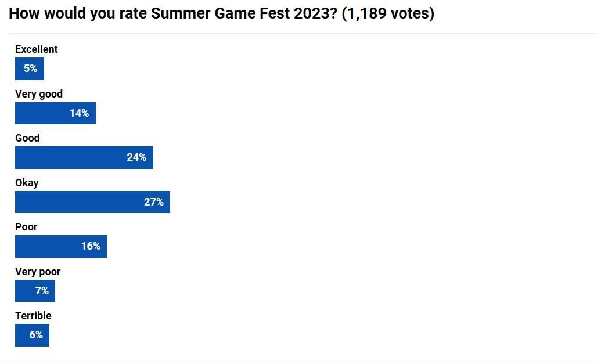Screen dimensions: 601x364
Task: Click the 24% percentage text
Action: [x=137, y=157]
